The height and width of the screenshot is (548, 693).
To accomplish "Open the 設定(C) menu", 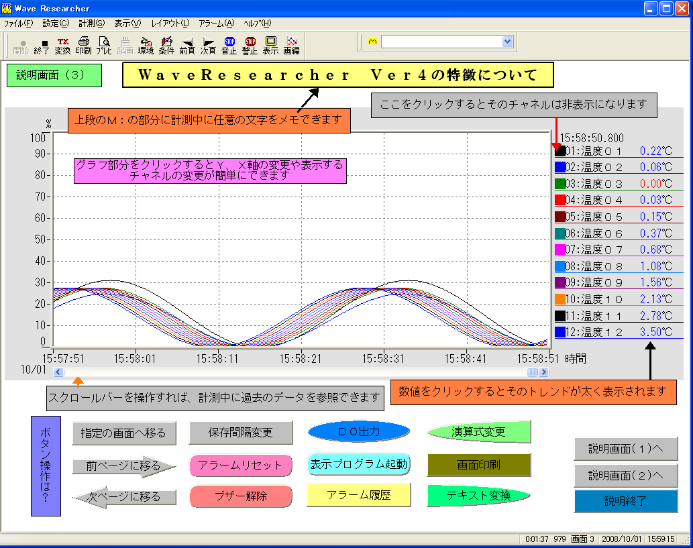I will tap(56, 23).
